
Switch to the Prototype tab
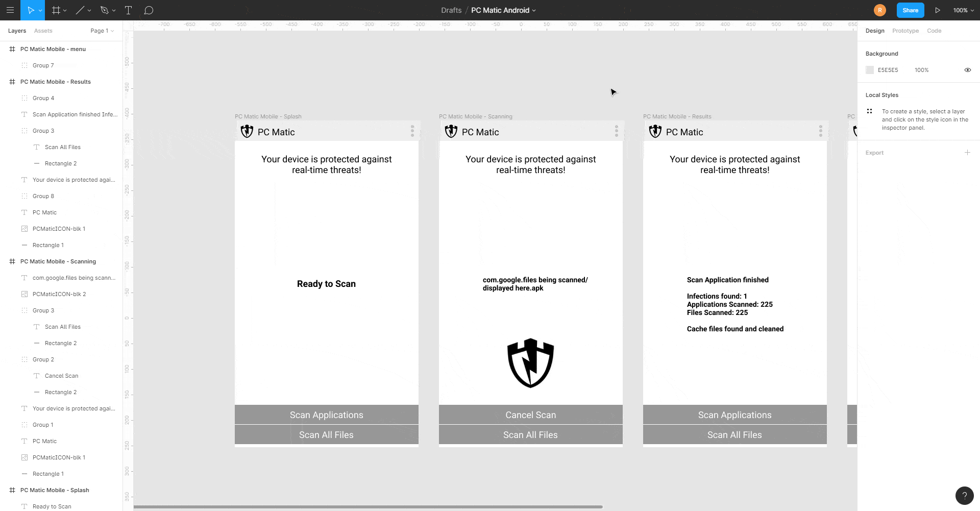[905, 31]
